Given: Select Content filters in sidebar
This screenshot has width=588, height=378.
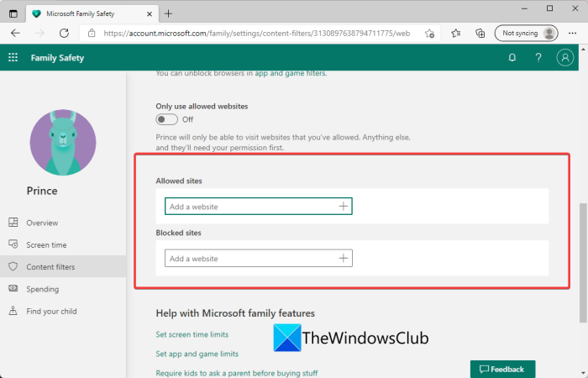Looking at the screenshot, I should pyautogui.click(x=63, y=266).
